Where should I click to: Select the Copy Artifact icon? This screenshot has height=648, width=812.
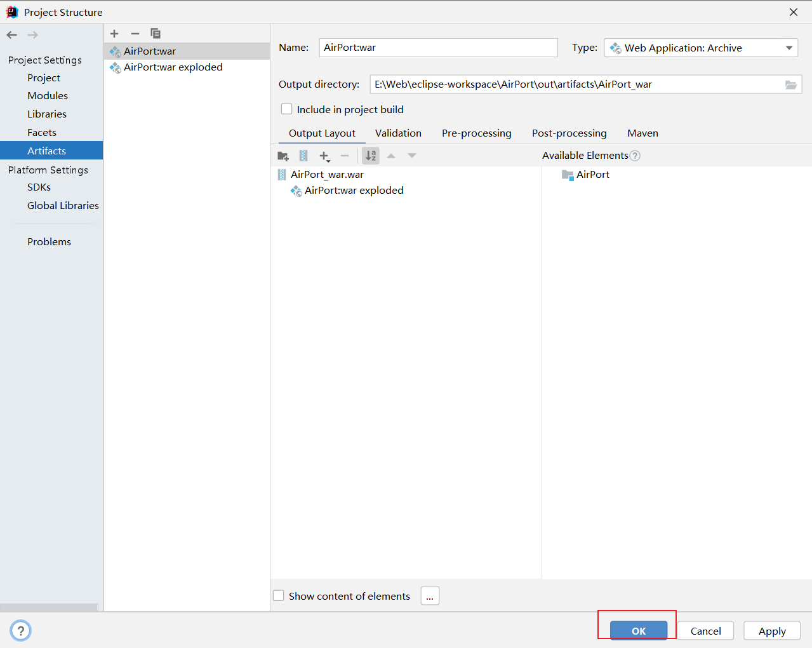156,34
